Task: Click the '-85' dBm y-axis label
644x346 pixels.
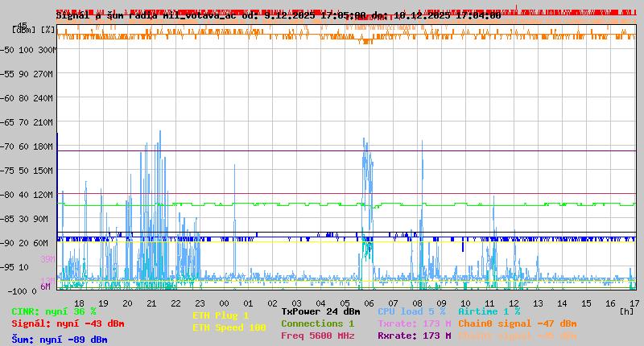Action: tap(6, 219)
